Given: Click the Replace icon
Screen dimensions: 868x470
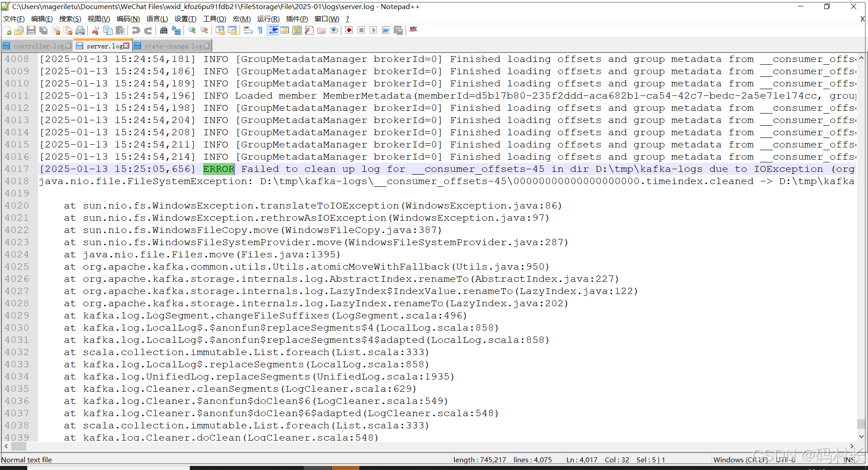Looking at the screenshot, I should (176, 30).
